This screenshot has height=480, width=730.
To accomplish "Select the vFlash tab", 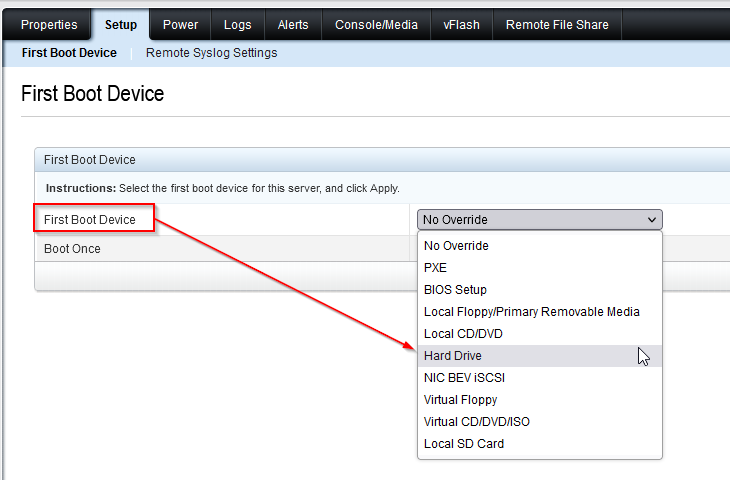I will (461, 25).
